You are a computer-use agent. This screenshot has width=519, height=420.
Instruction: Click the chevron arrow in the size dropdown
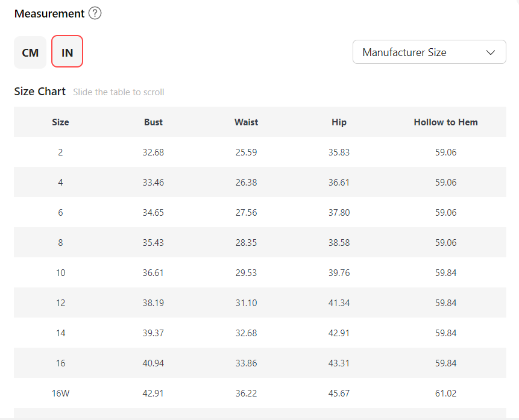pyautogui.click(x=490, y=52)
